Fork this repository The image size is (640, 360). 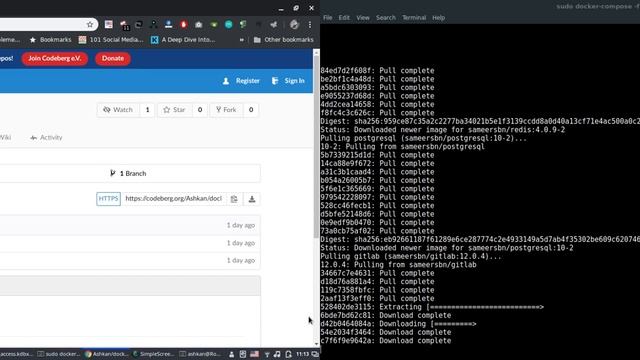pyautogui.click(x=226, y=110)
